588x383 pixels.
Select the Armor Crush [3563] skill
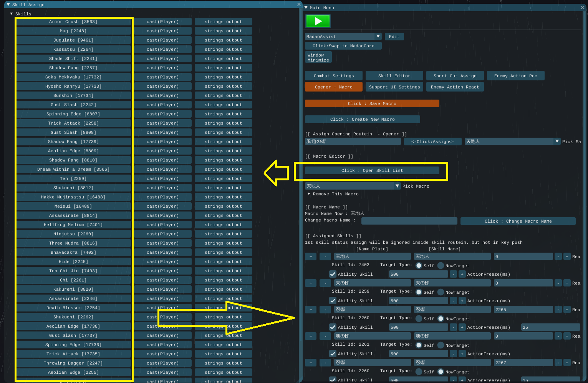[x=73, y=22]
